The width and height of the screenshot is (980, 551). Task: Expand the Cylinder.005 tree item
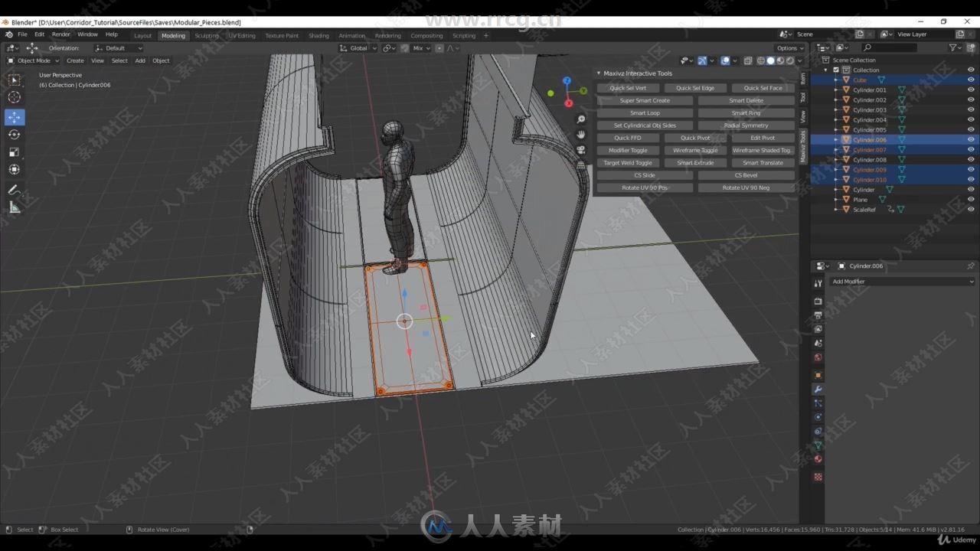pos(837,129)
